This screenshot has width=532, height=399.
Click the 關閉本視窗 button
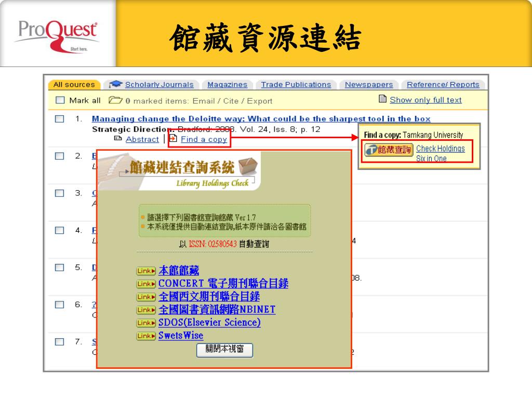point(224,350)
